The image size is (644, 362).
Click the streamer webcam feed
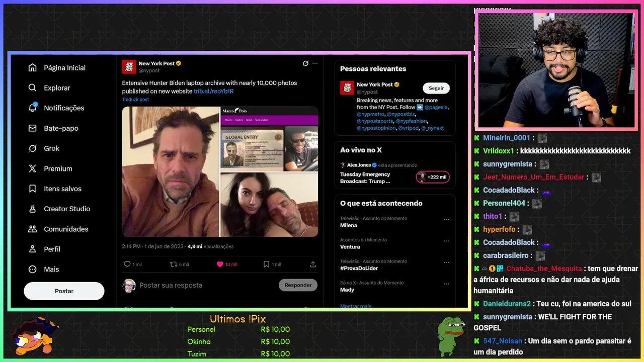555,70
